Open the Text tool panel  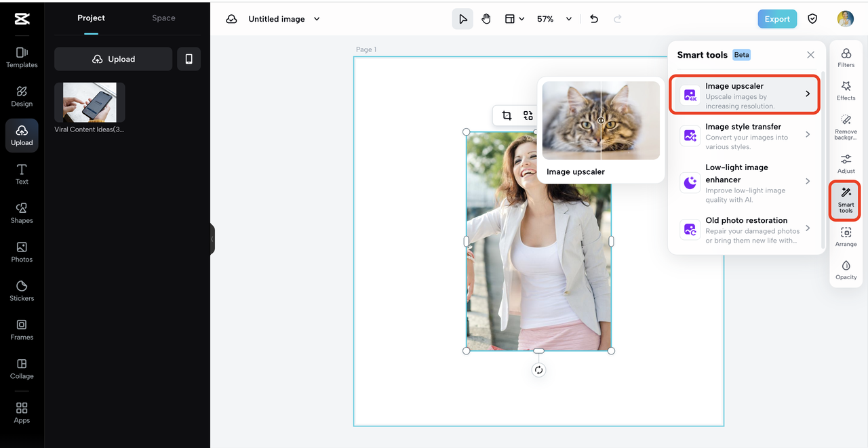tap(22, 174)
